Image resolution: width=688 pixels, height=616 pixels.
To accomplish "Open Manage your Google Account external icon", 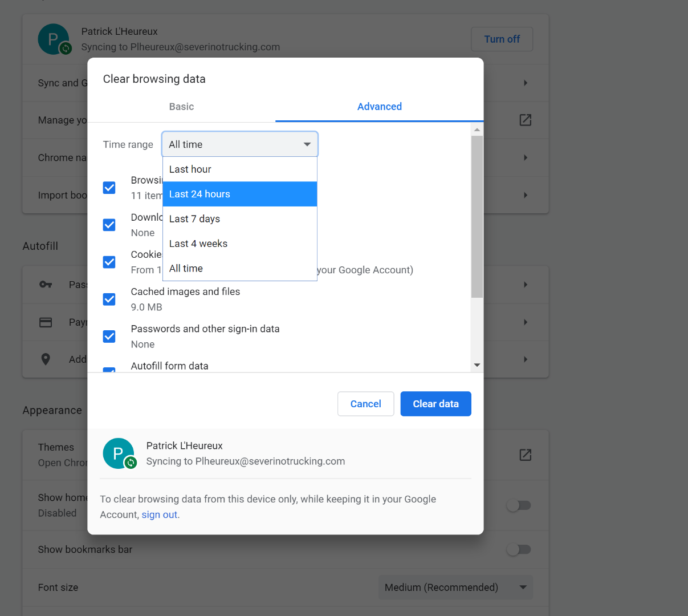I will 526,120.
